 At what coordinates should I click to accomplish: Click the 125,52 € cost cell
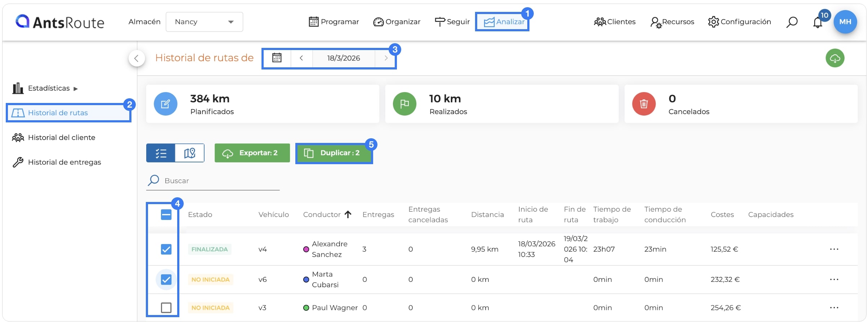pos(724,249)
